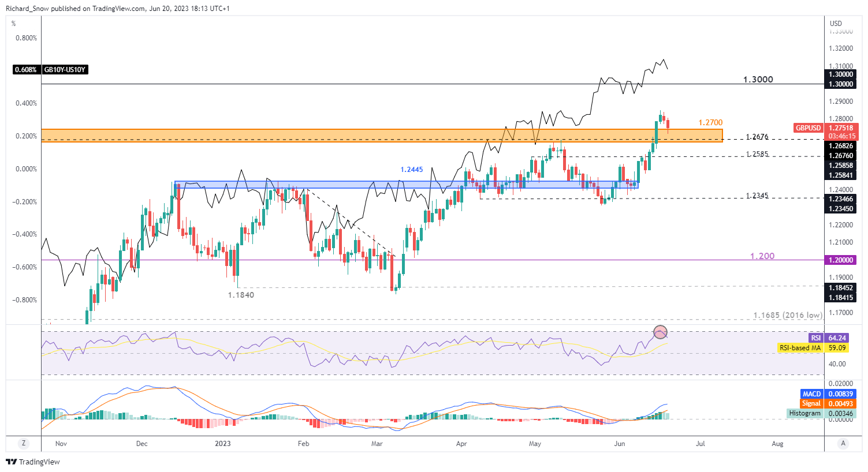The height and width of the screenshot is (472, 868).
Task: Click the 1.1685 (2016 low) annotation
Action: pos(788,316)
